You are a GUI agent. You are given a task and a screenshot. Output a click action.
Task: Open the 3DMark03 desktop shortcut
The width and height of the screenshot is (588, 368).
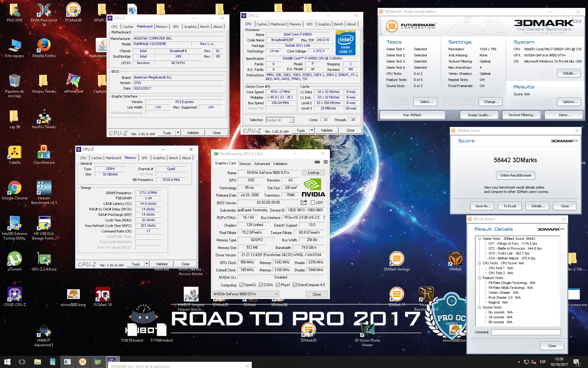point(308,332)
